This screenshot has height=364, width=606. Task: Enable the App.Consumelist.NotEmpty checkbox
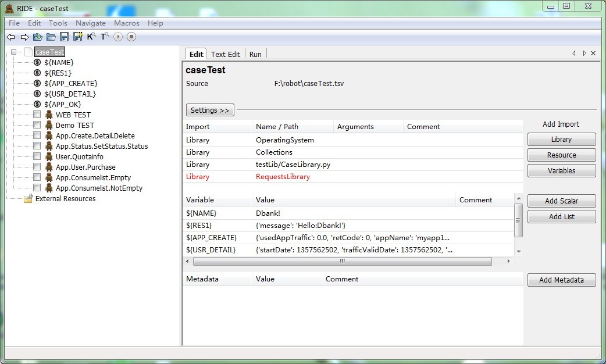point(37,188)
